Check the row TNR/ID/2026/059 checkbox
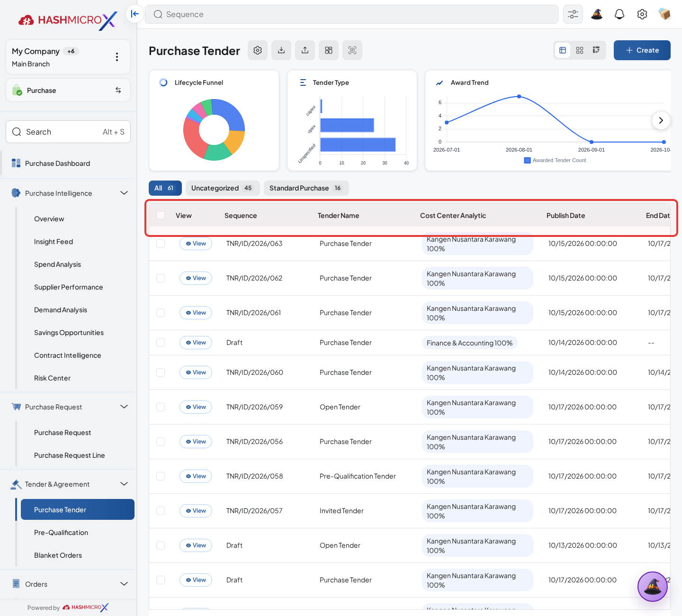 tap(161, 407)
